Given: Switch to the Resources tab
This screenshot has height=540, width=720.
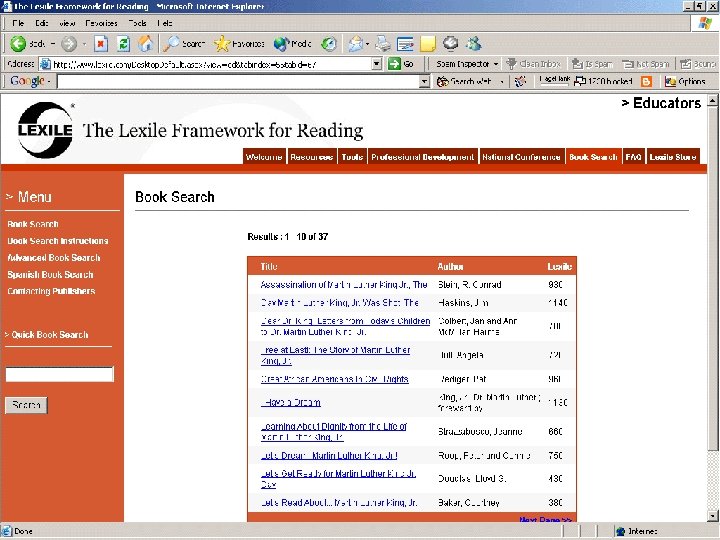Looking at the screenshot, I should pyautogui.click(x=312, y=157).
